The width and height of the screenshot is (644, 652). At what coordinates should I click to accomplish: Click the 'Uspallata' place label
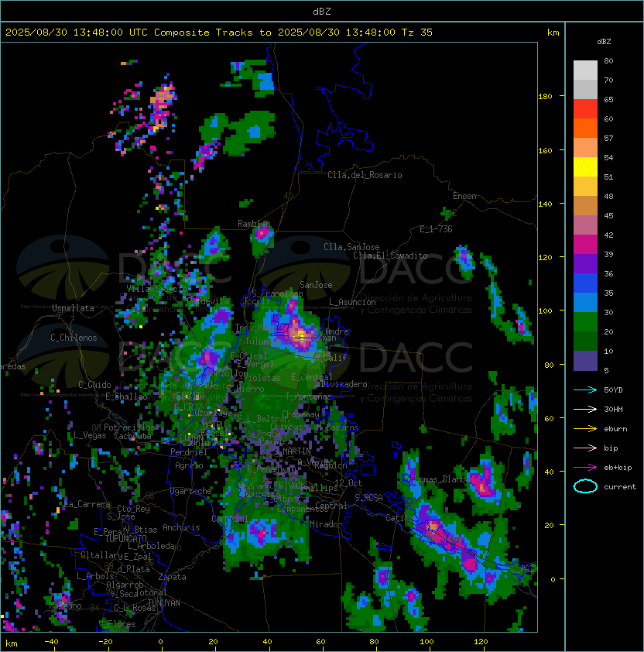pos(73,308)
